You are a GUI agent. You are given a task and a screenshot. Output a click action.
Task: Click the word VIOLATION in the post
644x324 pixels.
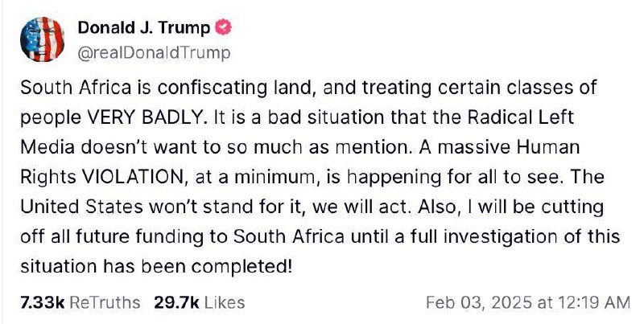coord(134,177)
